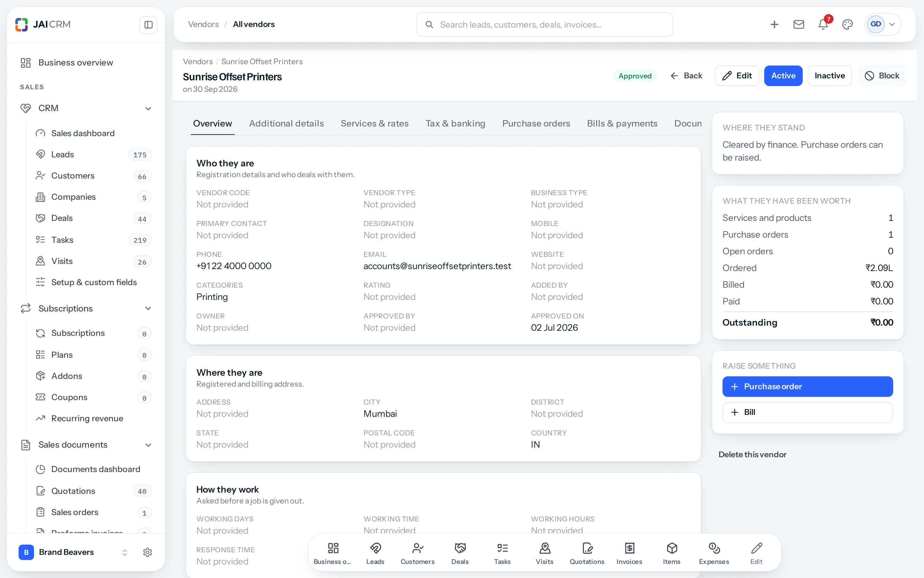Switch to Services & rates tab

coord(374,124)
